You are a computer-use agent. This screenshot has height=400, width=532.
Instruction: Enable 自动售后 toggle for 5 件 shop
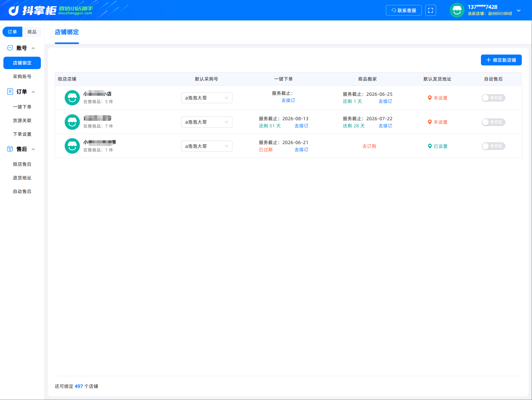[493, 98]
